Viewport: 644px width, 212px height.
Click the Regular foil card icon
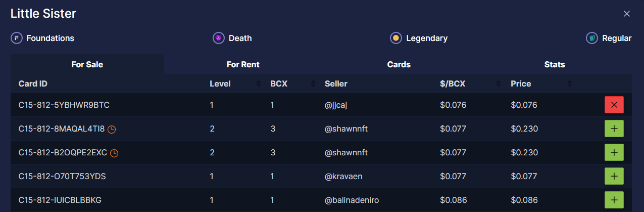point(591,38)
